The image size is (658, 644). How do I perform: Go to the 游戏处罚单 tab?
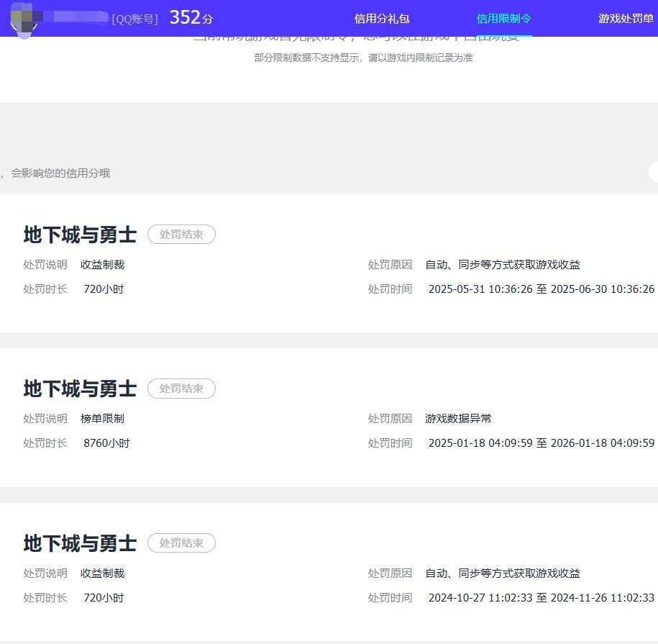[626, 19]
